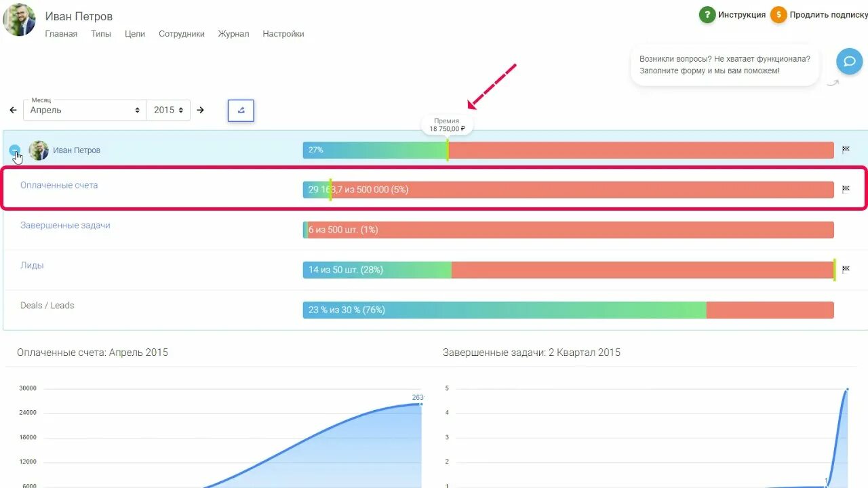Go to next month with right arrow
Screen dimensions: 868x488
(201, 110)
